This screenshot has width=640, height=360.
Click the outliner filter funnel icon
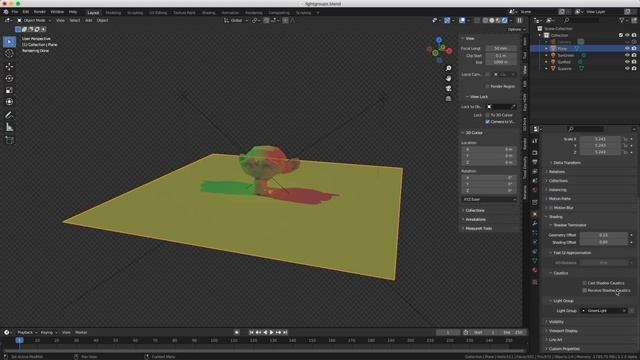pos(622,20)
